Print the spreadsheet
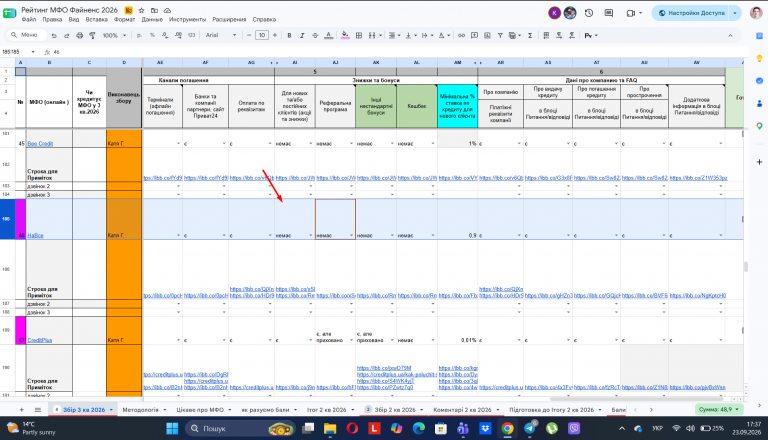Image resolution: width=768 pixels, height=440 pixels. tap(79, 35)
